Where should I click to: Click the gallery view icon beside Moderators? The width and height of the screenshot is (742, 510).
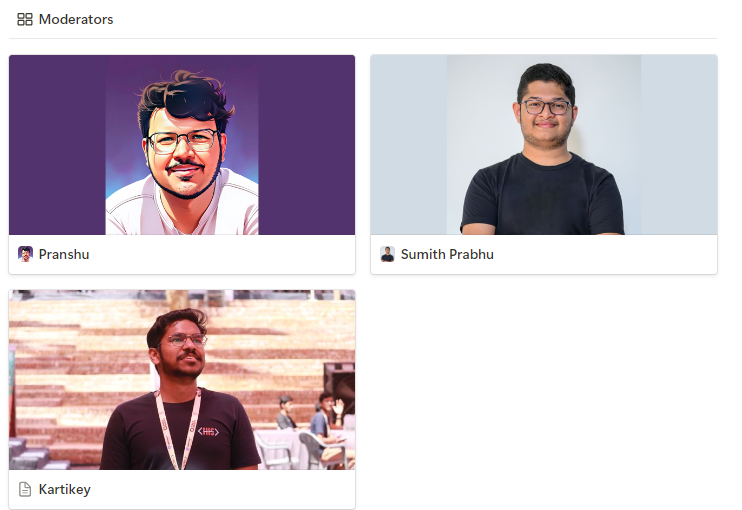(25, 19)
